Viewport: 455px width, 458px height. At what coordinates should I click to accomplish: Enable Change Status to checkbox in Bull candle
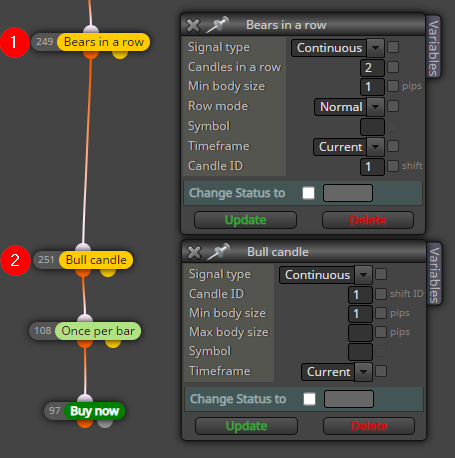pyautogui.click(x=309, y=399)
